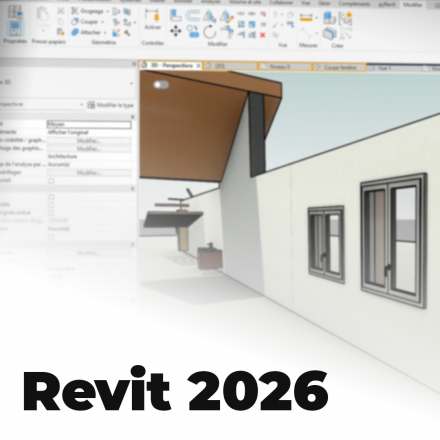This screenshot has width=440, height=440.
Task: Select the Align tool in Modifier panel
Action: click(x=175, y=15)
